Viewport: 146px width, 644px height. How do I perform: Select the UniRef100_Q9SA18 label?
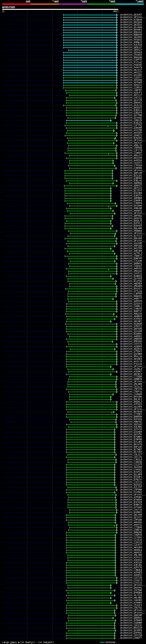131,52
